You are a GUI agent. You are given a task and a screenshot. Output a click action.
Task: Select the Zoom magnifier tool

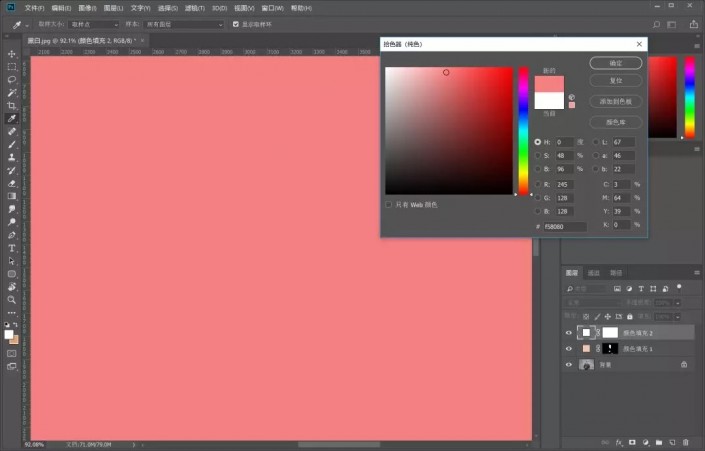point(12,299)
